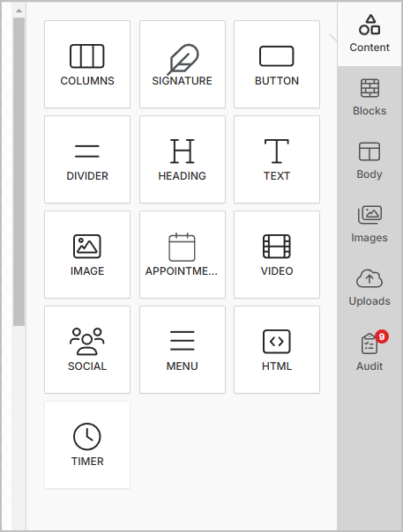The width and height of the screenshot is (403, 532).
Task: Open the Body settings tab
Action: point(369,161)
